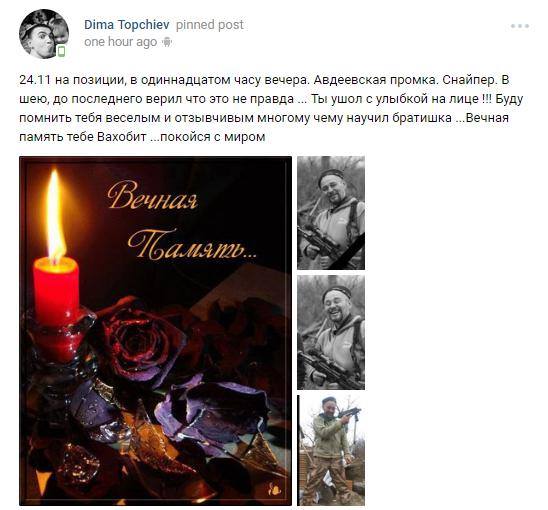Click the 'pinned post' label

pos(209,25)
